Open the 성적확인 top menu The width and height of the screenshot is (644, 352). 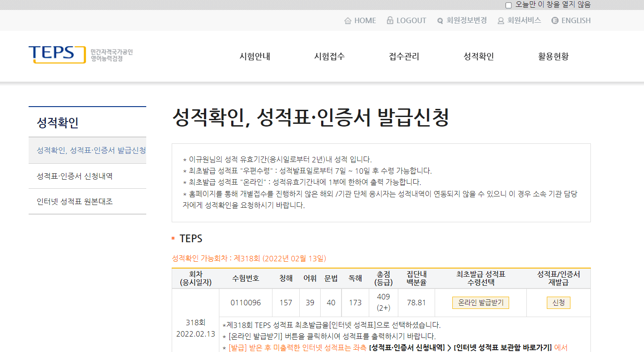tap(479, 57)
